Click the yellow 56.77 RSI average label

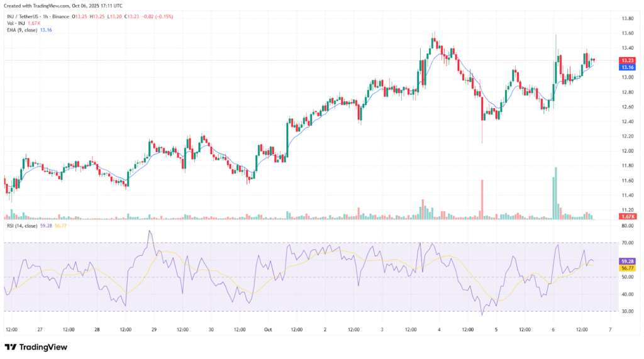pyautogui.click(x=626, y=267)
